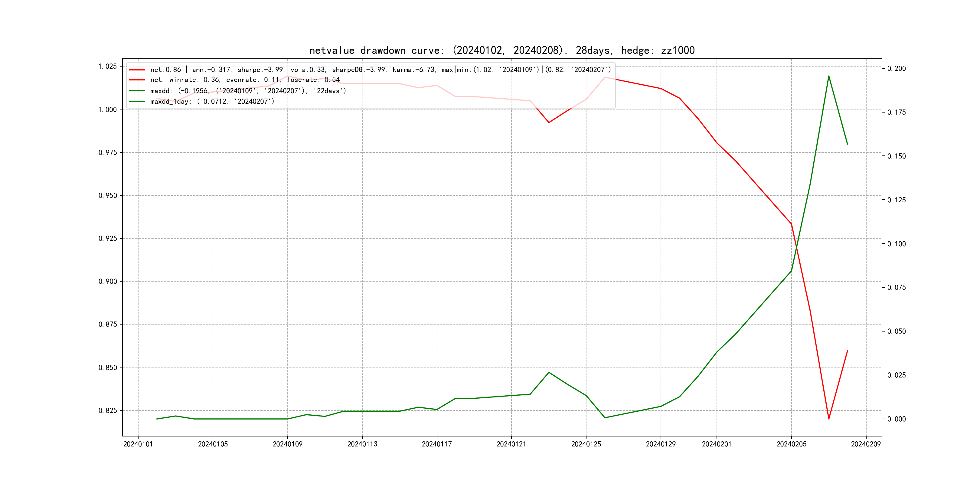The image size is (980, 490).
Task: Click the chart title text
Action: point(502,51)
